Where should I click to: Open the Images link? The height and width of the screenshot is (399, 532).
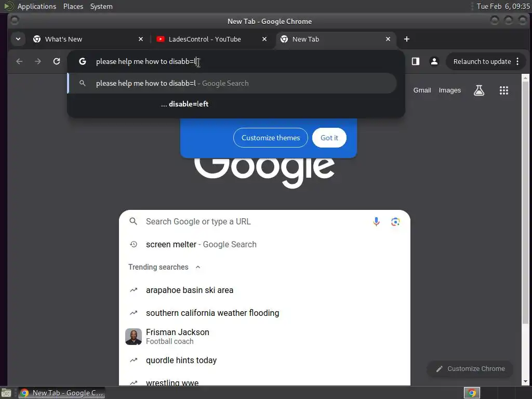[x=449, y=90]
